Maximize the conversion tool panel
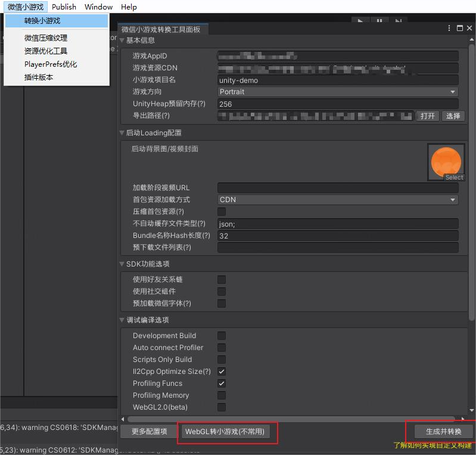The width and height of the screenshot is (476, 455). (x=459, y=28)
